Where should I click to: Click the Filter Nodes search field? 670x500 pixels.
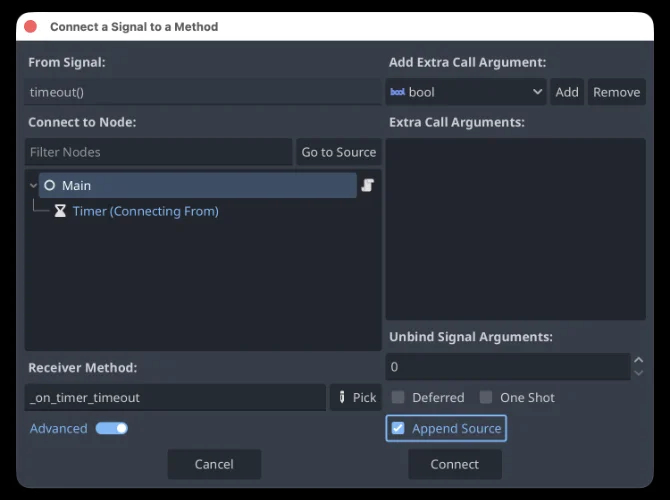158,152
